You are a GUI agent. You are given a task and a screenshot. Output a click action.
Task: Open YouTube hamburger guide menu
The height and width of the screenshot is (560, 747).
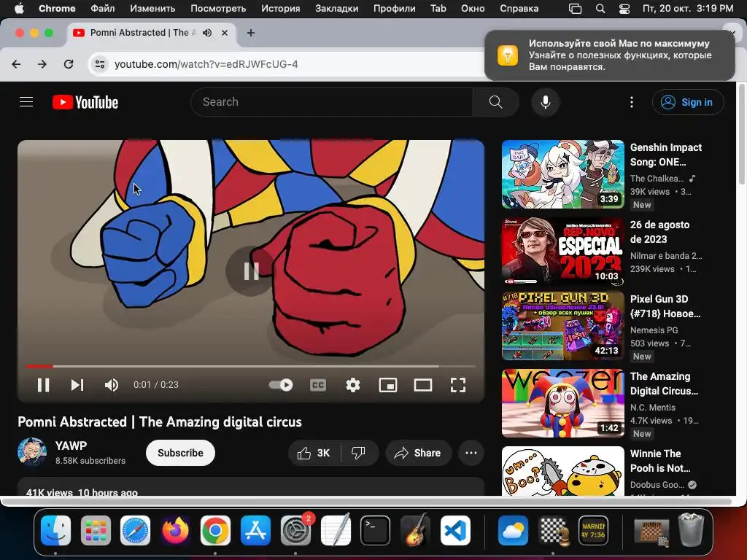coord(26,102)
